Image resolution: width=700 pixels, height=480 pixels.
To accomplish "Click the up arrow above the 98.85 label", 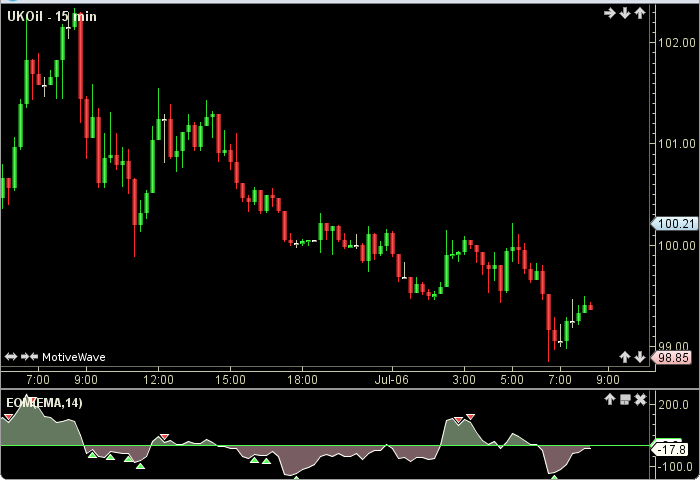I will (x=625, y=357).
